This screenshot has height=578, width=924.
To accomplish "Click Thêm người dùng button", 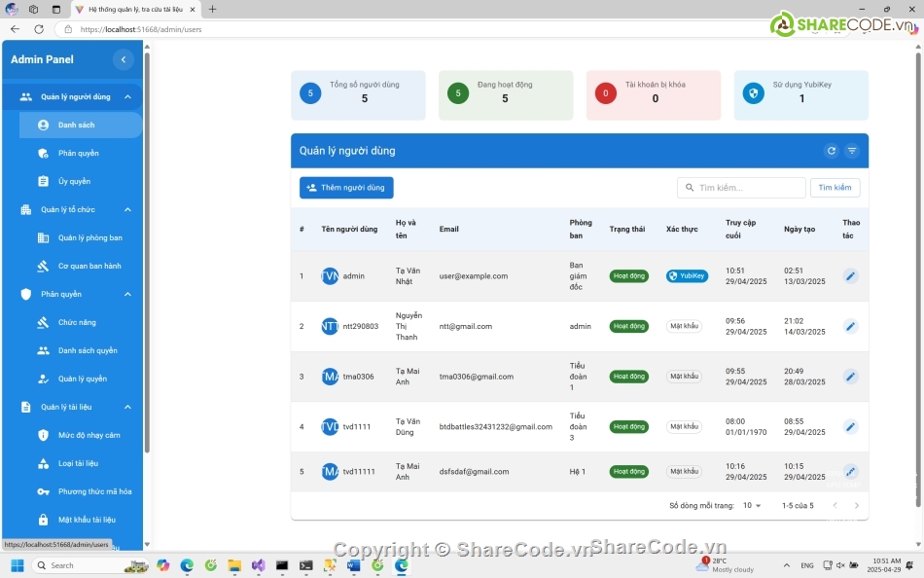I will [x=346, y=188].
